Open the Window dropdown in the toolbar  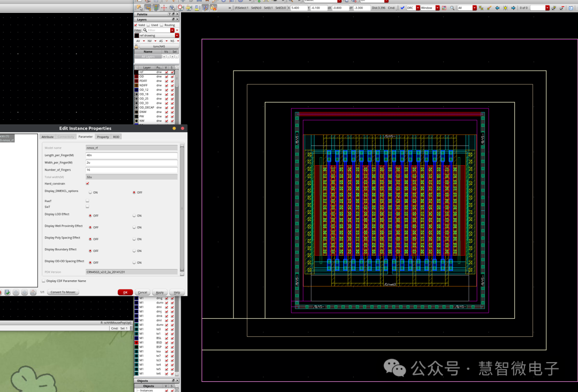click(437, 8)
